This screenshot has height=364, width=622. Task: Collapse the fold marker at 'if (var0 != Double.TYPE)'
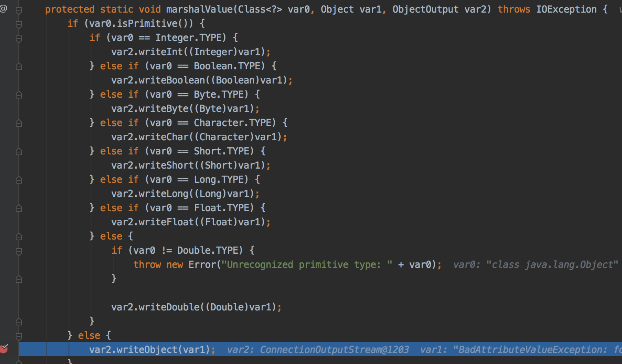click(x=19, y=251)
